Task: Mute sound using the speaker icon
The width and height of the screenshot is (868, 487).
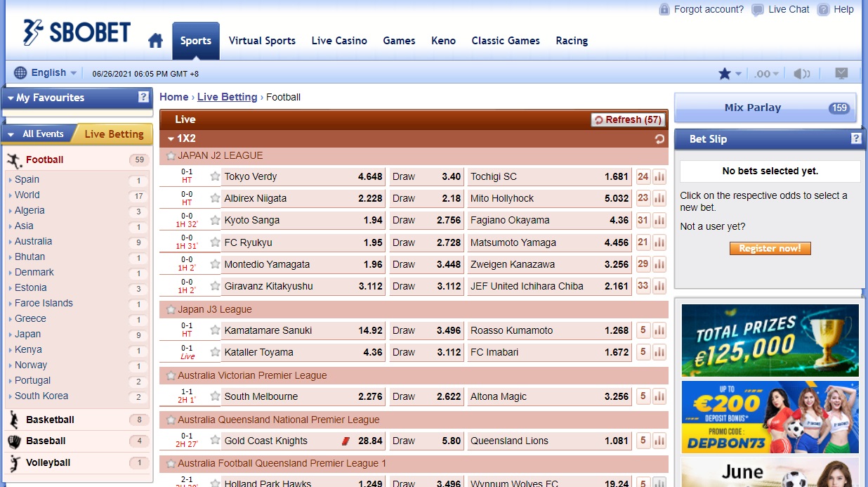Action: pos(802,72)
